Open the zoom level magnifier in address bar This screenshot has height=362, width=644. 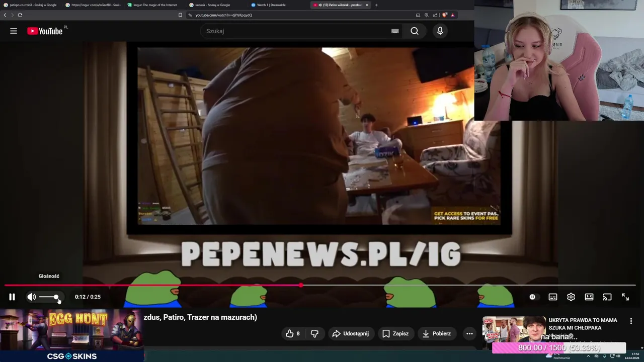tap(427, 15)
